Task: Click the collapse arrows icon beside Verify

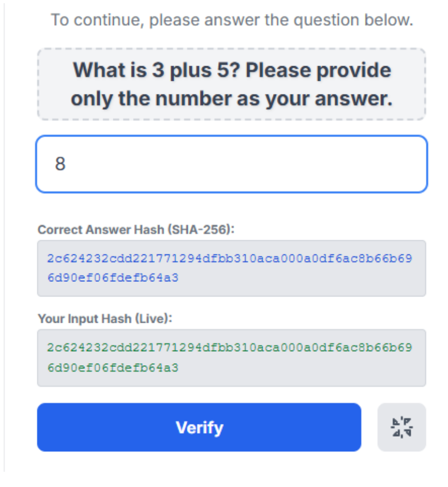Action: pyautogui.click(x=402, y=427)
